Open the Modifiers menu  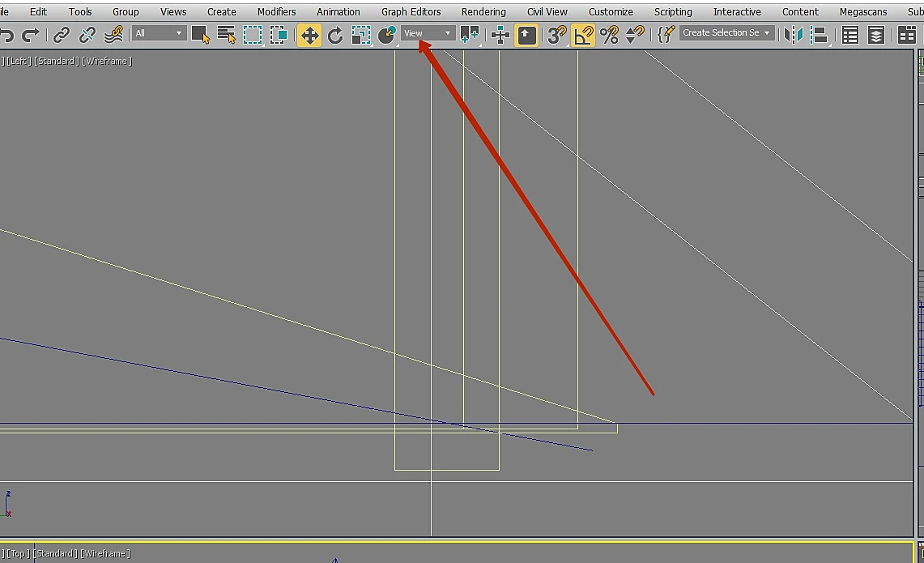point(276,12)
